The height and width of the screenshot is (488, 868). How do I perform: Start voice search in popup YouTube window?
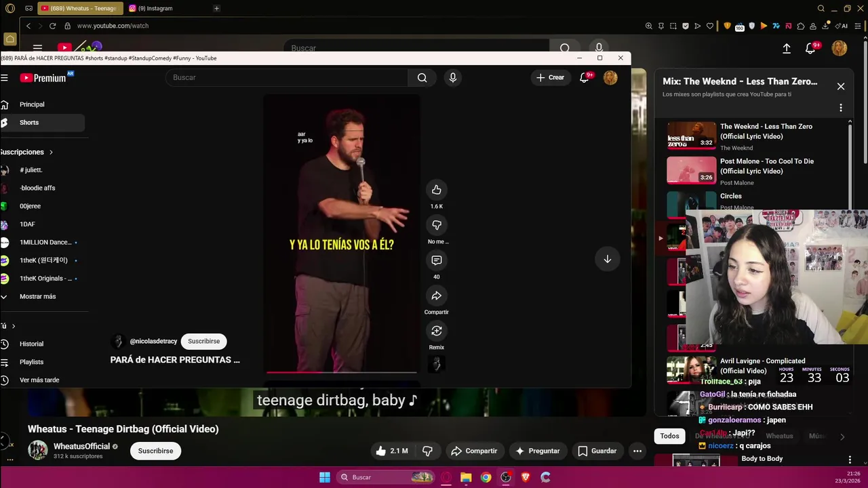point(453,77)
